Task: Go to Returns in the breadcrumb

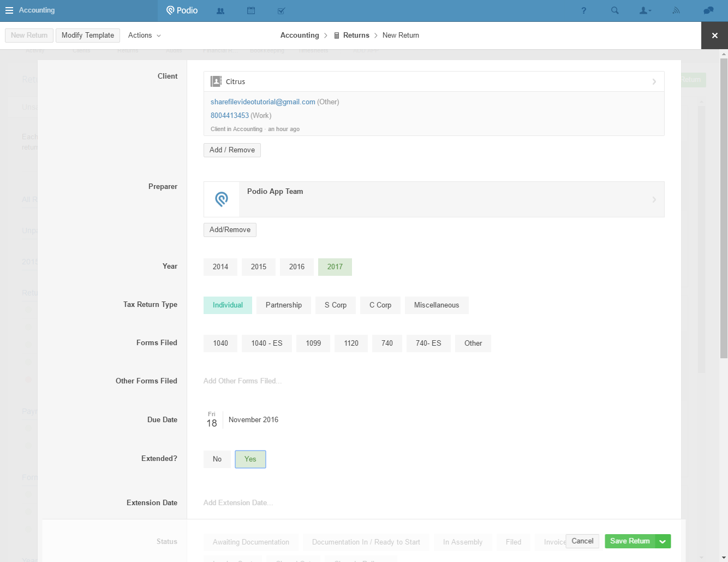Action: (x=356, y=36)
